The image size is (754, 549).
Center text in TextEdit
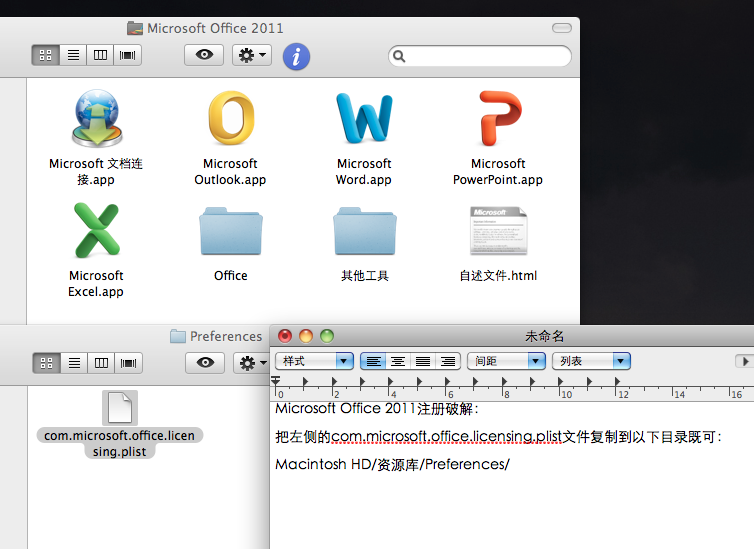(x=398, y=361)
